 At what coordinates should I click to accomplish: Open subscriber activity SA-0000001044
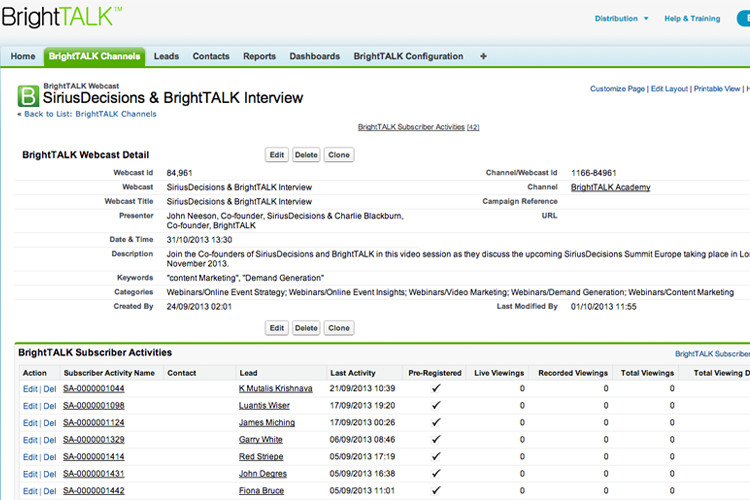coord(94,388)
